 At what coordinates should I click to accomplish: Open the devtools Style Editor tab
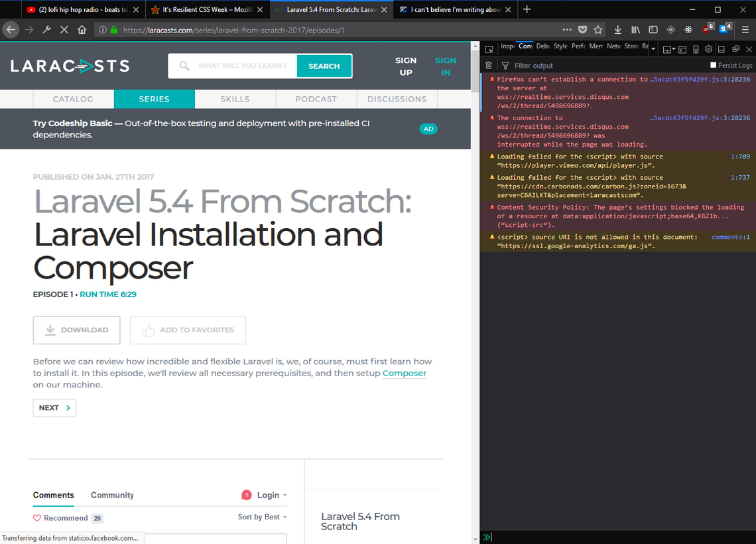[x=561, y=46]
